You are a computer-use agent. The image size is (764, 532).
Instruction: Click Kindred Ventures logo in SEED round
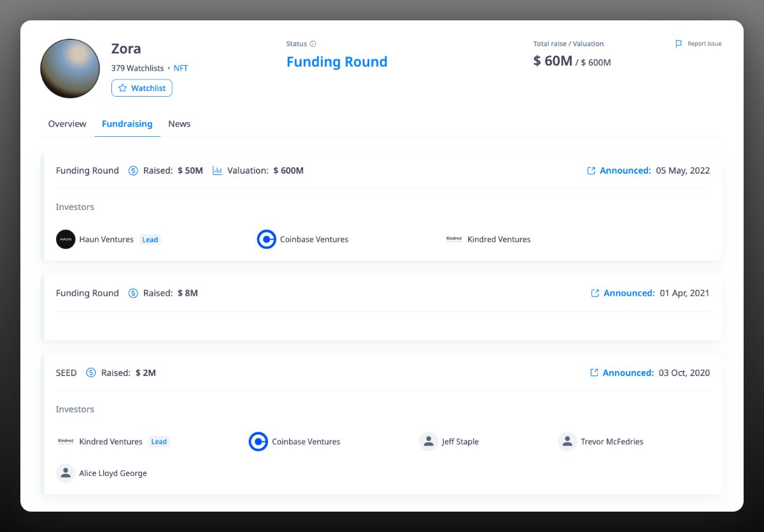coord(66,441)
